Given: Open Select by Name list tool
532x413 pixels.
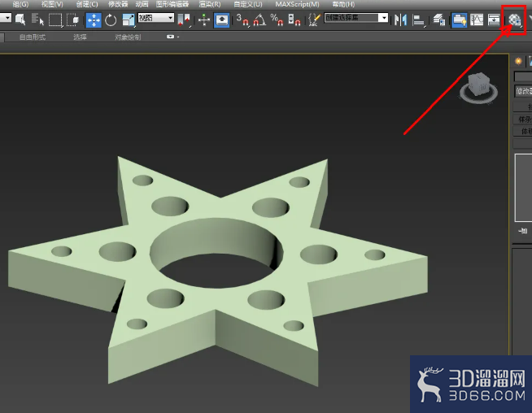Looking at the screenshot, I should point(37,20).
